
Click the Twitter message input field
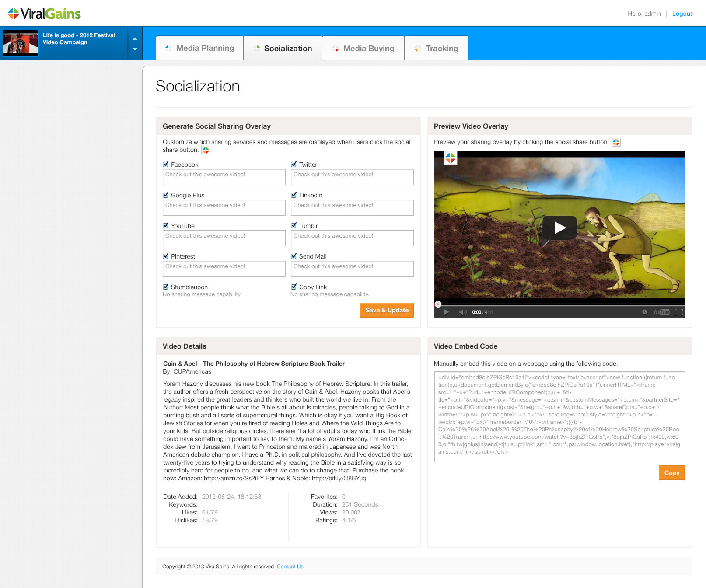[352, 177]
